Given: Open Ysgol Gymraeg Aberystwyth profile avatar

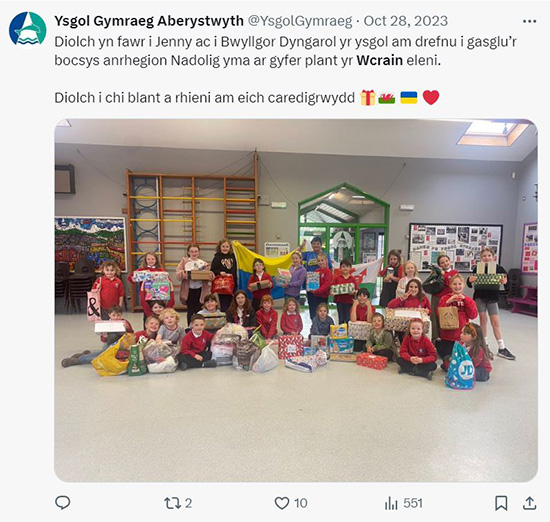Looking at the screenshot, I should click(x=28, y=29).
